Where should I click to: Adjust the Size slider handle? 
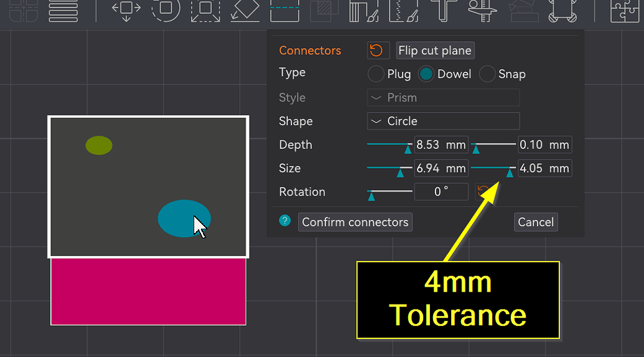click(400, 173)
